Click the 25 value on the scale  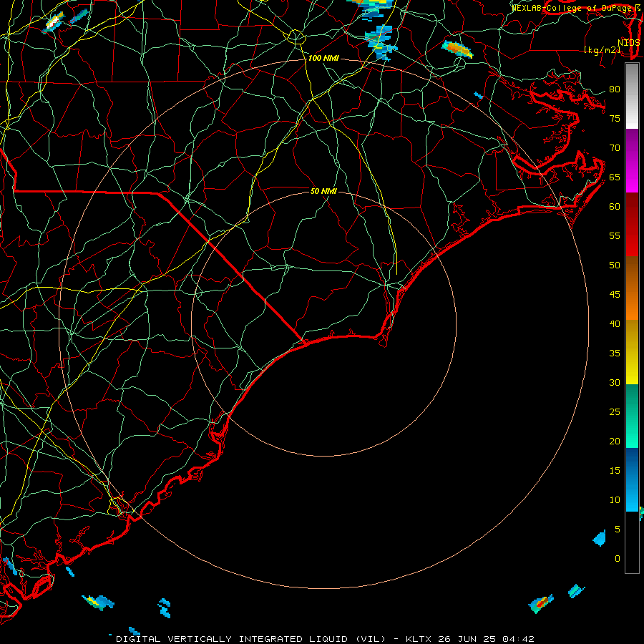[x=615, y=412]
